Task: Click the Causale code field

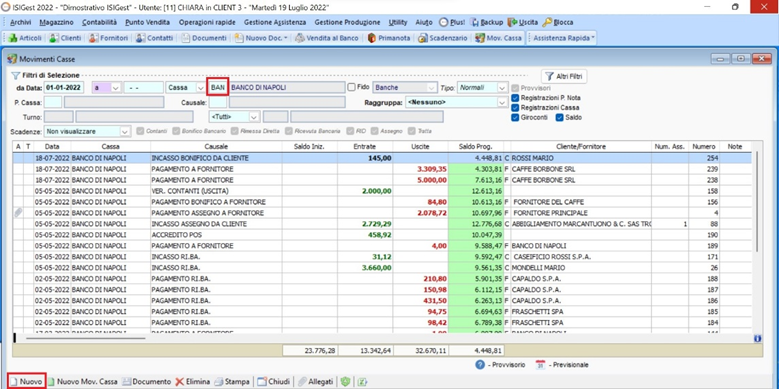Action: coord(218,102)
